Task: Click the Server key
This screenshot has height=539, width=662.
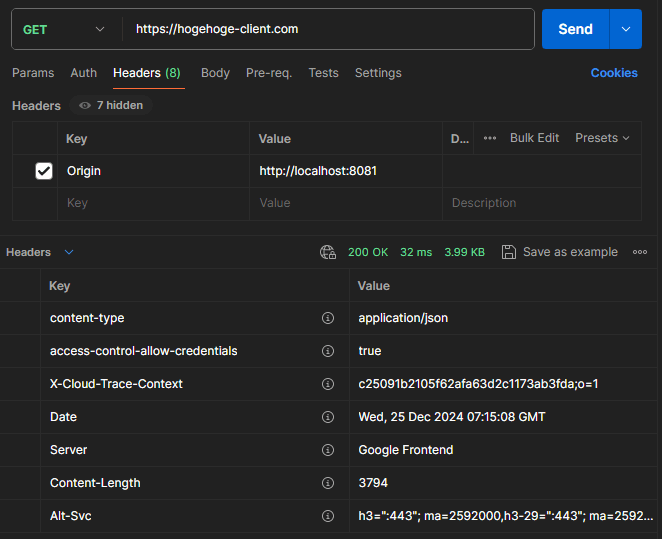Action: point(68,450)
